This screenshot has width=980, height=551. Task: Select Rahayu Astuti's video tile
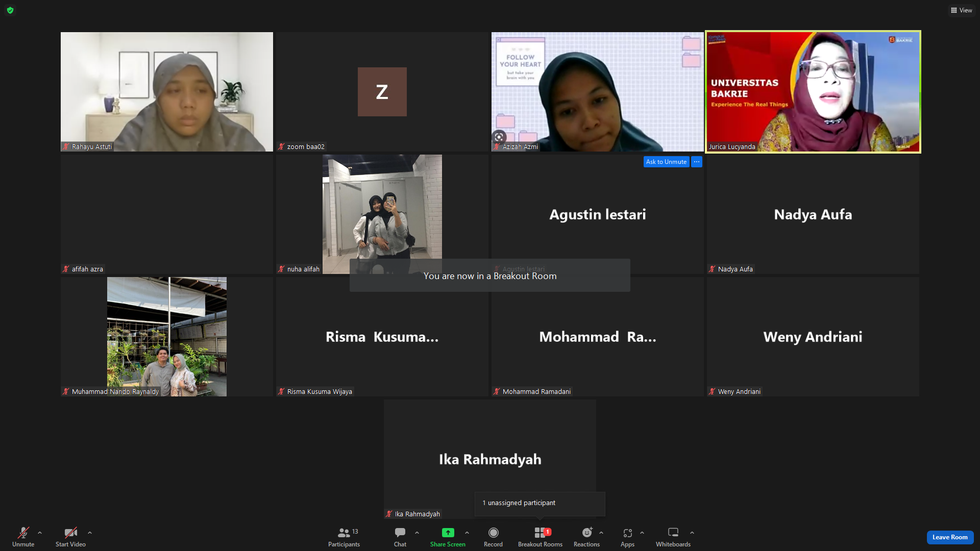pyautogui.click(x=167, y=92)
